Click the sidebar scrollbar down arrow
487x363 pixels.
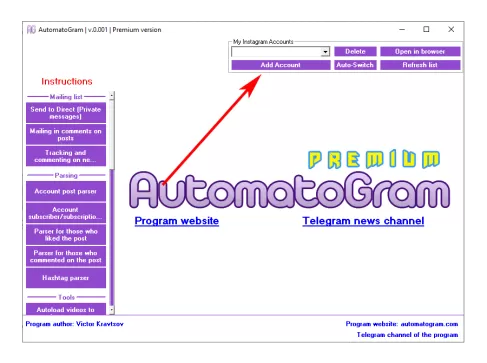(x=112, y=310)
